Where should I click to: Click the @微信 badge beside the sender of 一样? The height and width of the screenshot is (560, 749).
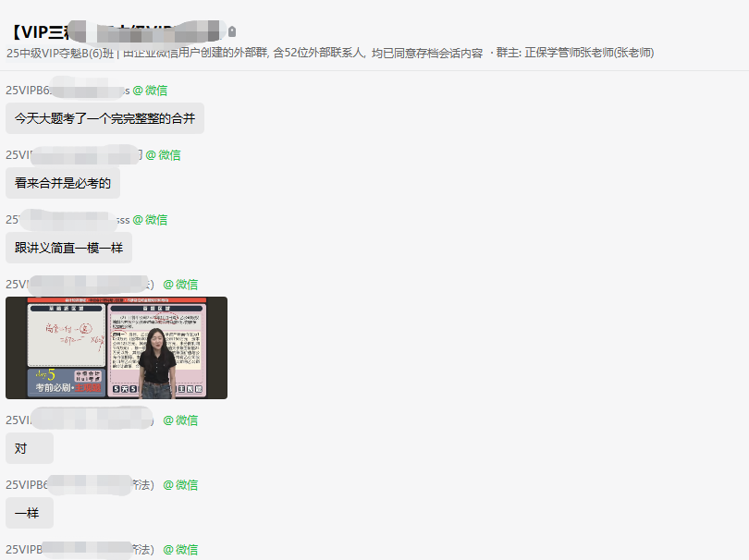[x=179, y=483]
